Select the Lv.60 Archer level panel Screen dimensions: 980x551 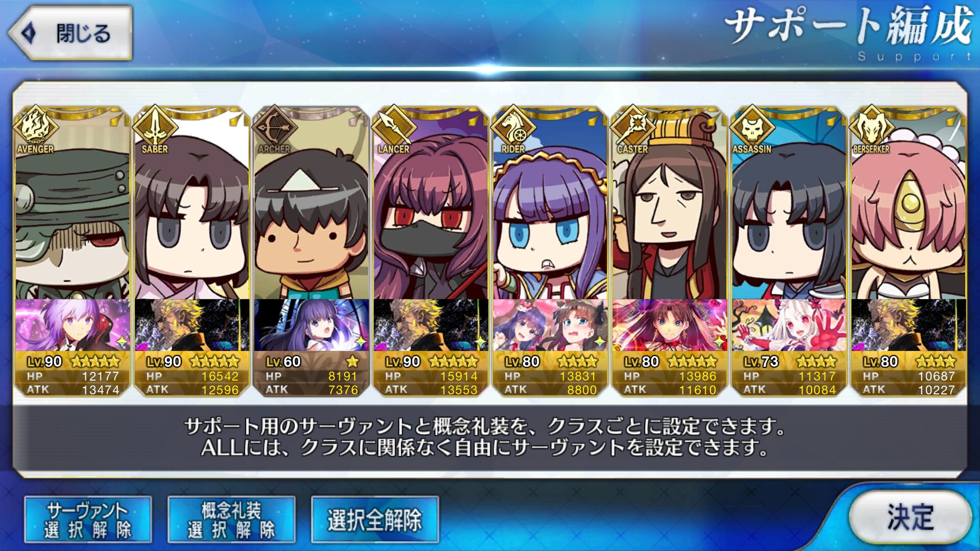point(311,374)
